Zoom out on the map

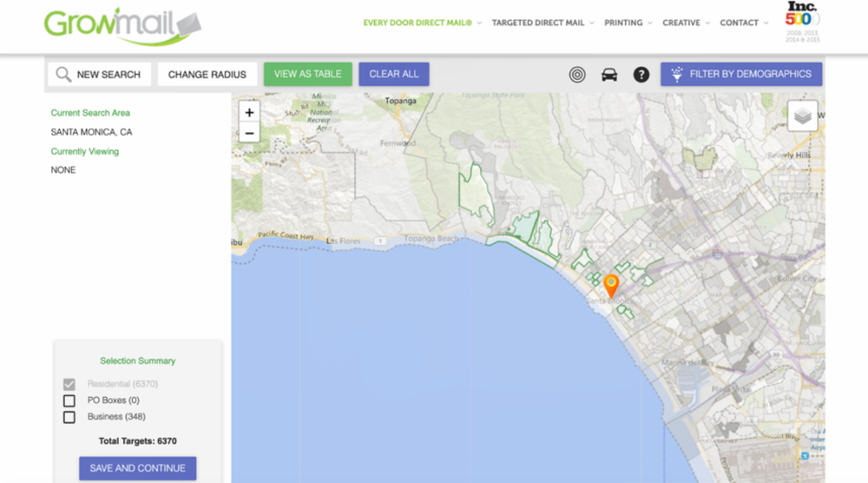click(x=249, y=133)
